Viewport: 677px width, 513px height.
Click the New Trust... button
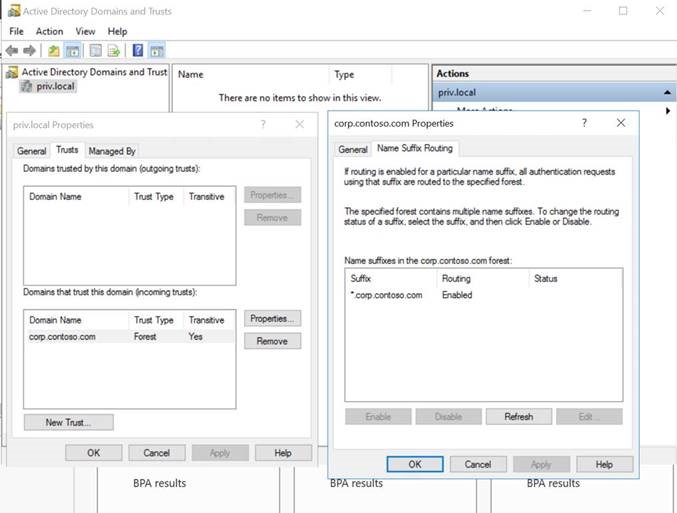[69, 422]
